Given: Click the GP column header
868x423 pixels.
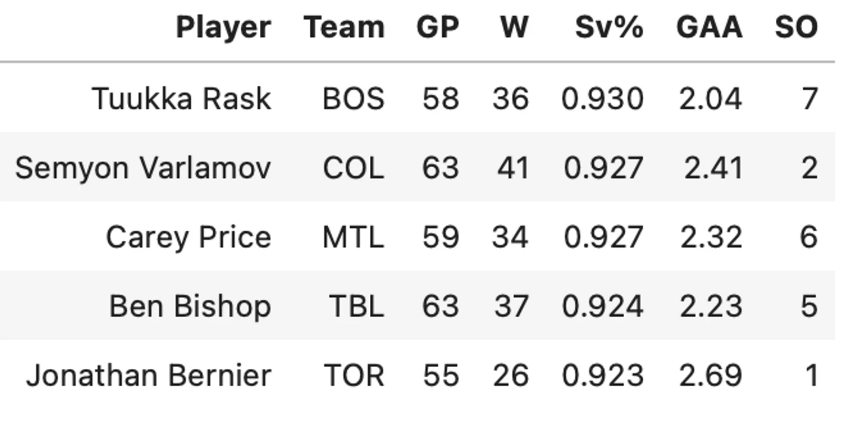Looking at the screenshot, I should pyautogui.click(x=437, y=27).
